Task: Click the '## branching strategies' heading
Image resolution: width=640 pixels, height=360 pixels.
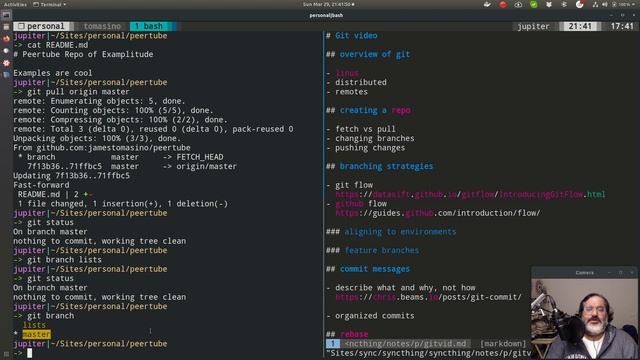Action: (x=380, y=166)
